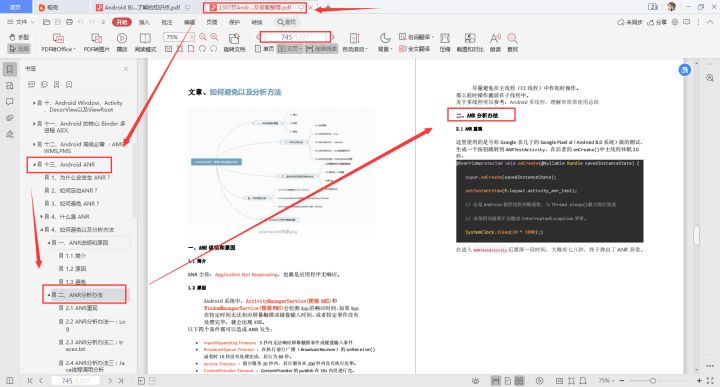Zoom out with minus magnifier icon

pyautogui.click(x=202, y=37)
